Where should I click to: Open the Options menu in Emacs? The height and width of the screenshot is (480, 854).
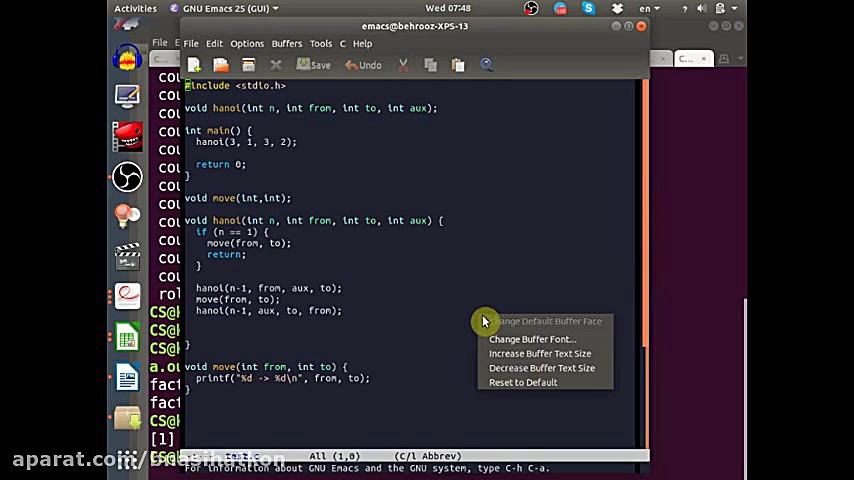tap(247, 44)
